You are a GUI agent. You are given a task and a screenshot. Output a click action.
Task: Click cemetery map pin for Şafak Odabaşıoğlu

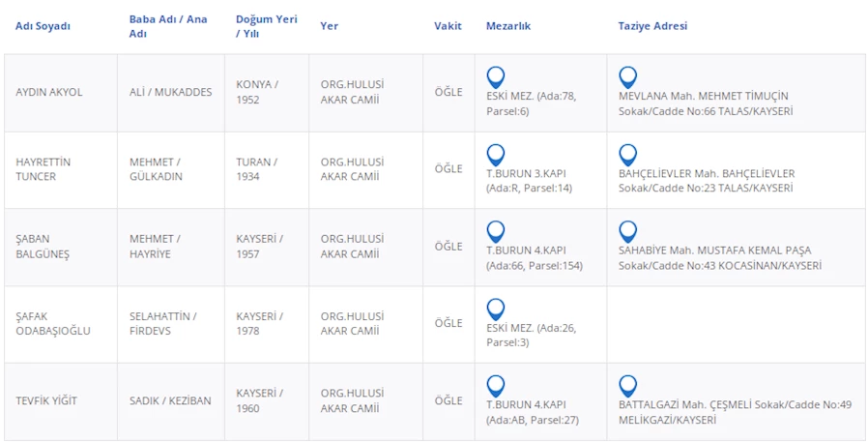(x=496, y=309)
